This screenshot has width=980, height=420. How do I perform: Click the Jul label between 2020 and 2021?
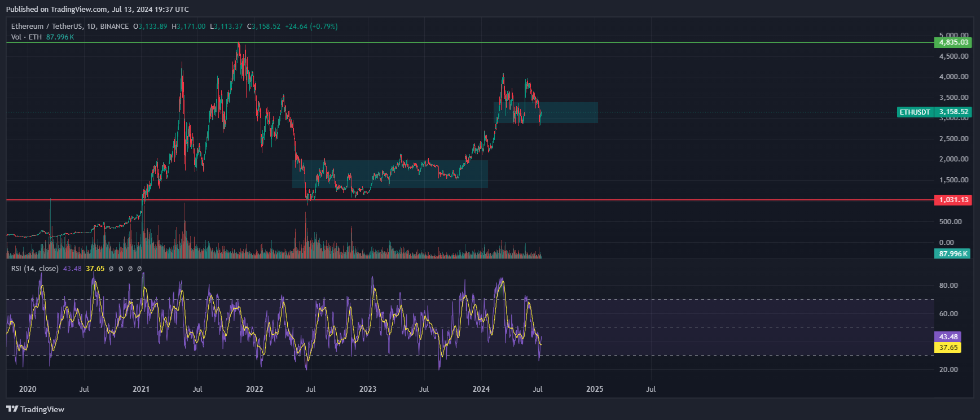[84, 389]
